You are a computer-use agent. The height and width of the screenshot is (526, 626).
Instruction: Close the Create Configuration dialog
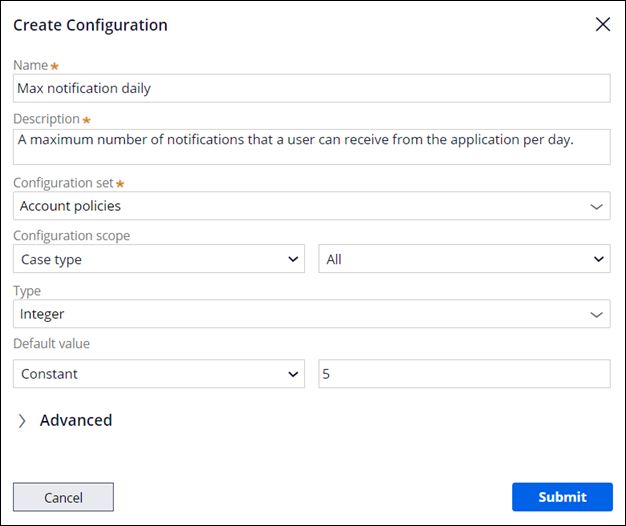click(x=602, y=25)
